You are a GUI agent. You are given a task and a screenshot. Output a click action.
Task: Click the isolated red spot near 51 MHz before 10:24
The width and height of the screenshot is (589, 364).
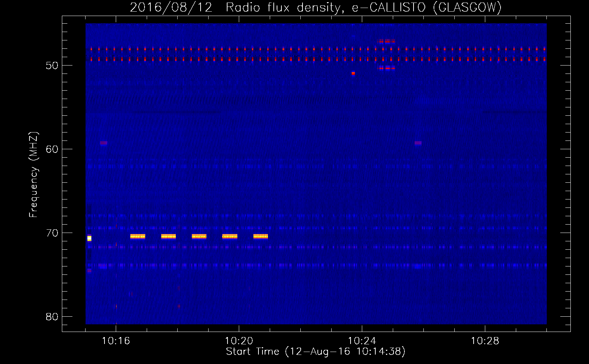353,74
